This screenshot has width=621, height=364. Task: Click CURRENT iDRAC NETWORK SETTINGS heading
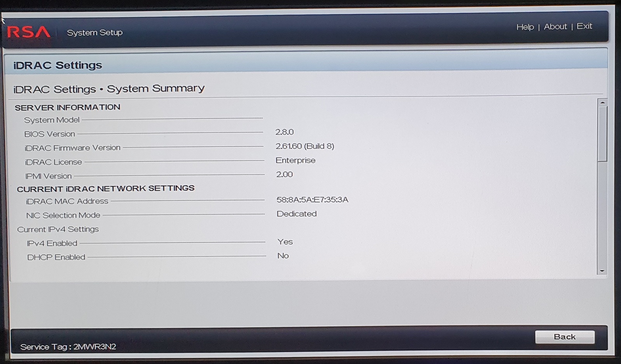coord(106,188)
